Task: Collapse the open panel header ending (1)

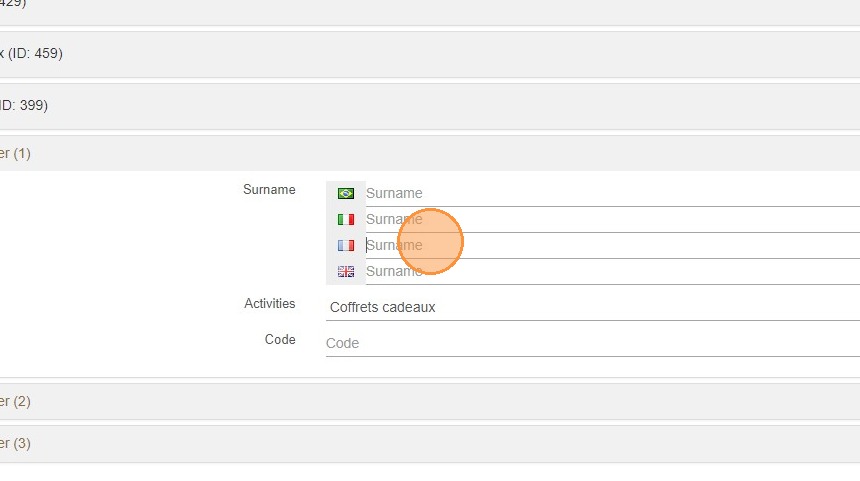Action: tap(430, 154)
